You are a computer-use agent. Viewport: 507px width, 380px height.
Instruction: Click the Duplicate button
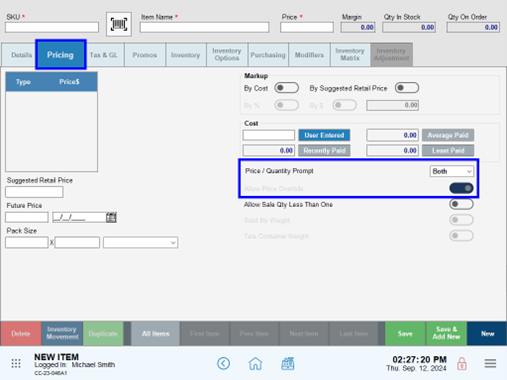103,334
